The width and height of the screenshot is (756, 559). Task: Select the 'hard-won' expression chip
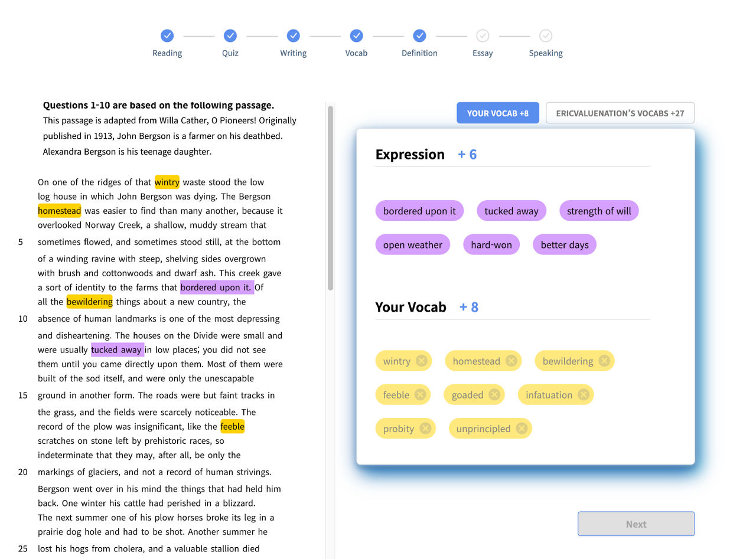click(491, 244)
